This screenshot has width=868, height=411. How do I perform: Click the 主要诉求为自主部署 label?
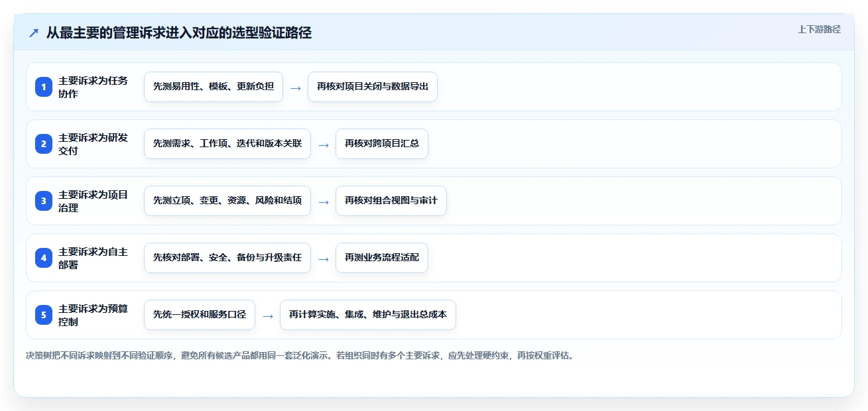click(x=93, y=258)
